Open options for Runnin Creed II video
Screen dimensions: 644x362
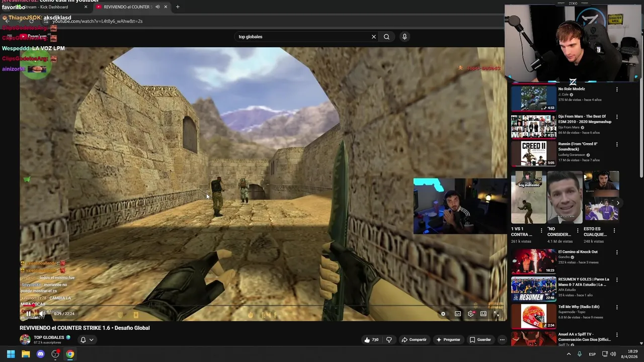(x=617, y=145)
